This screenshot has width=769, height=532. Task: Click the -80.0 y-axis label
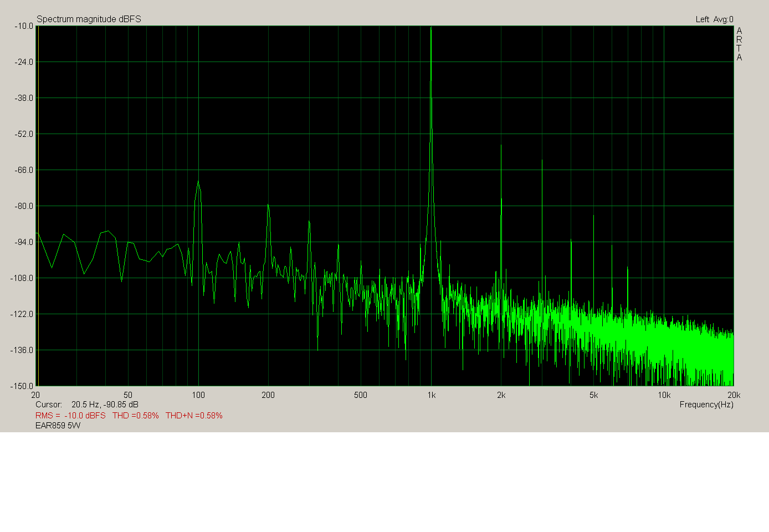(x=24, y=206)
